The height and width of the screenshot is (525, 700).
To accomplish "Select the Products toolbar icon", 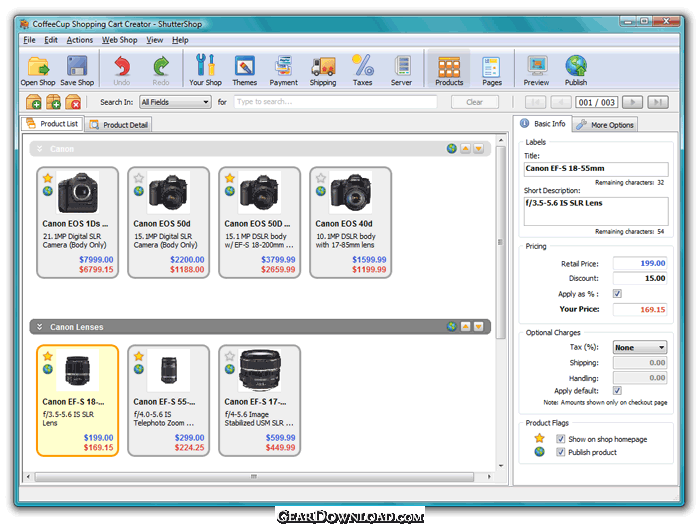I will (x=449, y=69).
